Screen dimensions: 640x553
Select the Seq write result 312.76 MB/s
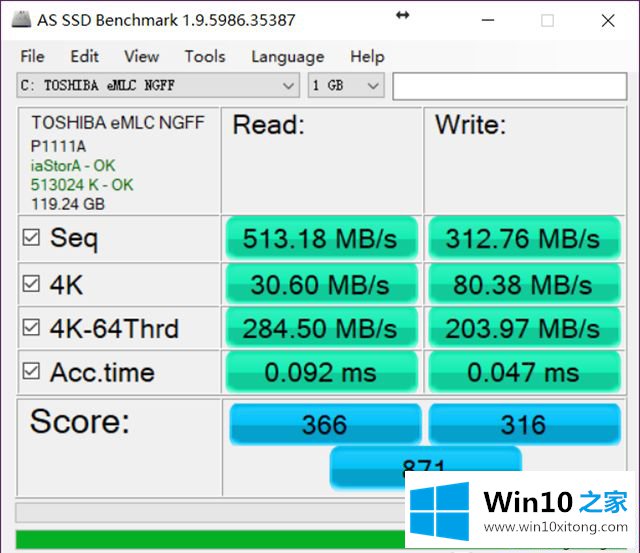coord(524,238)
